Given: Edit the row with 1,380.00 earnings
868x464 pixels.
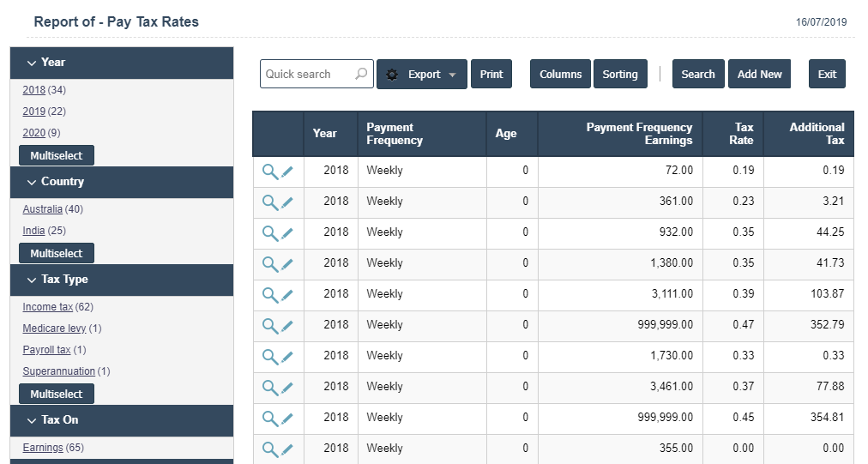Looking at the screenshot, I should click(x=287, y=264).
